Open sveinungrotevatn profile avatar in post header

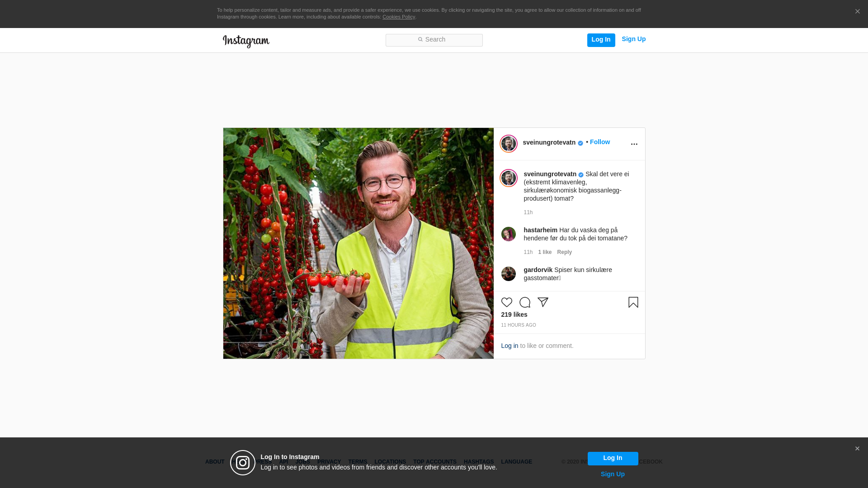pyautogui.click(x=508, y=144)
